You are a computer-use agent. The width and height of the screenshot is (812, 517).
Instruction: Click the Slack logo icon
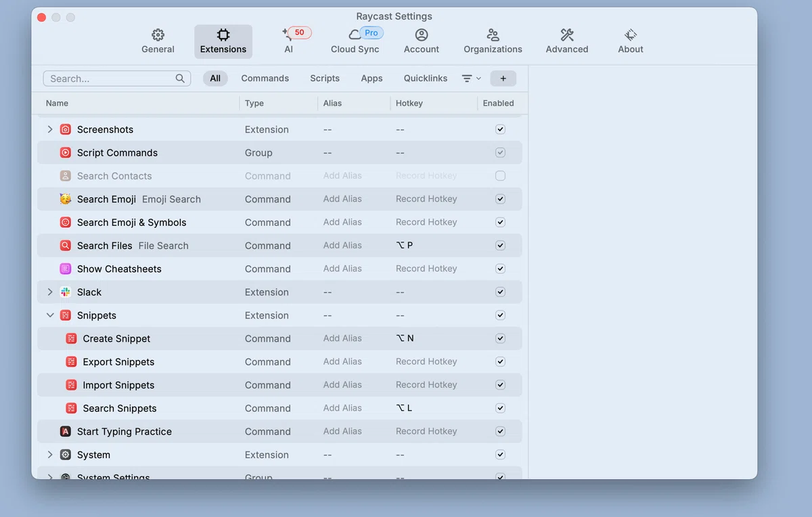click(66, 292)
